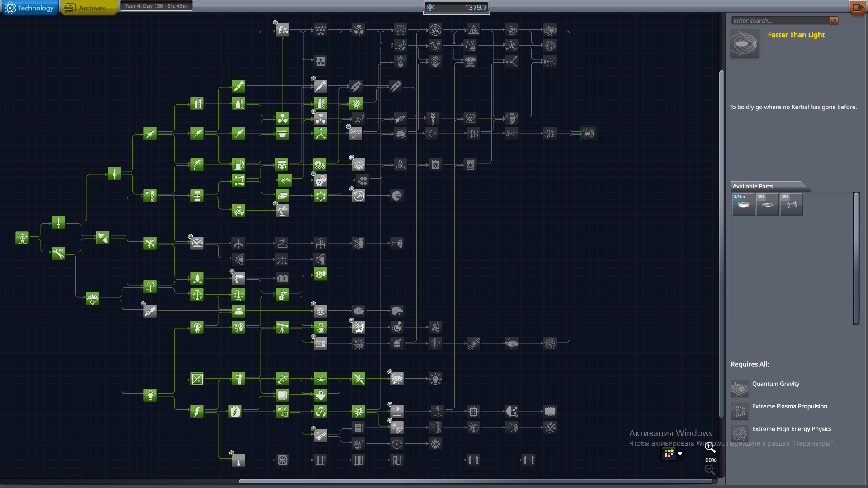Select the 3.75m part thumbnail
The height and width of the screenshot is (488, 868).
744,204
